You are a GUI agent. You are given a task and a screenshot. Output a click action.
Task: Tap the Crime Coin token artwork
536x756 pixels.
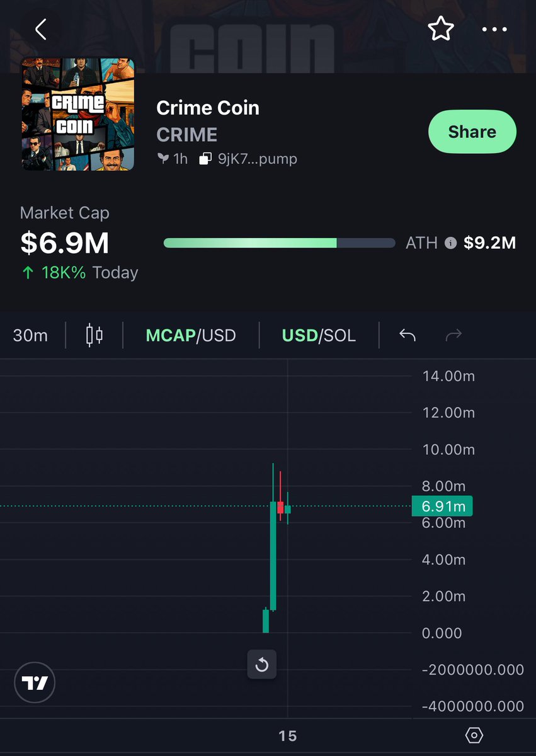[78, 114]
